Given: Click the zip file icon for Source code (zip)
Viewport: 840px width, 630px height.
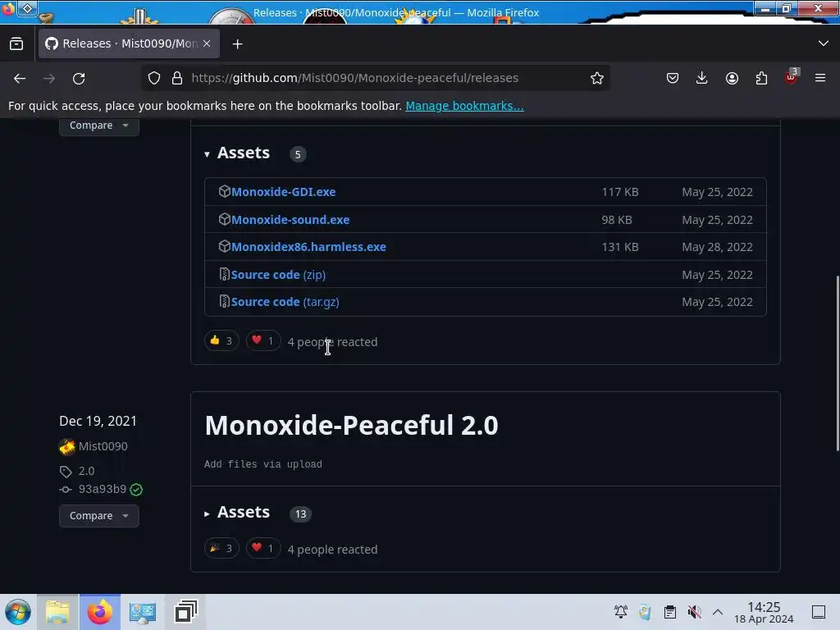Looking at the screenshot, I should (225, 274).
